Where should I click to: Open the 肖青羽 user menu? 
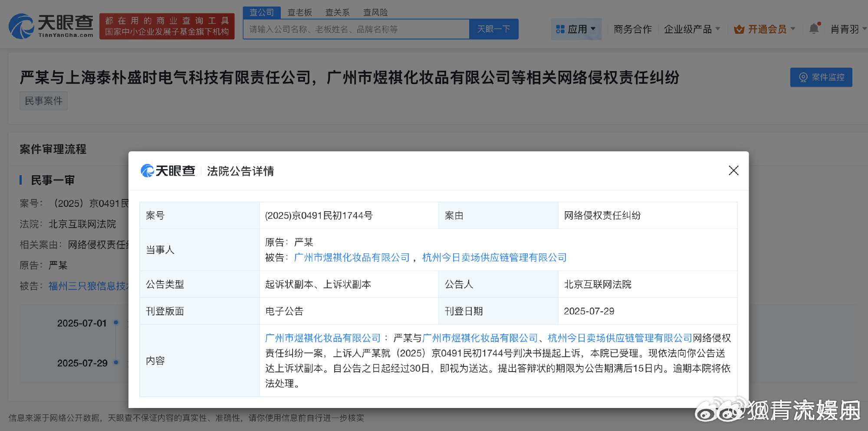848,29
